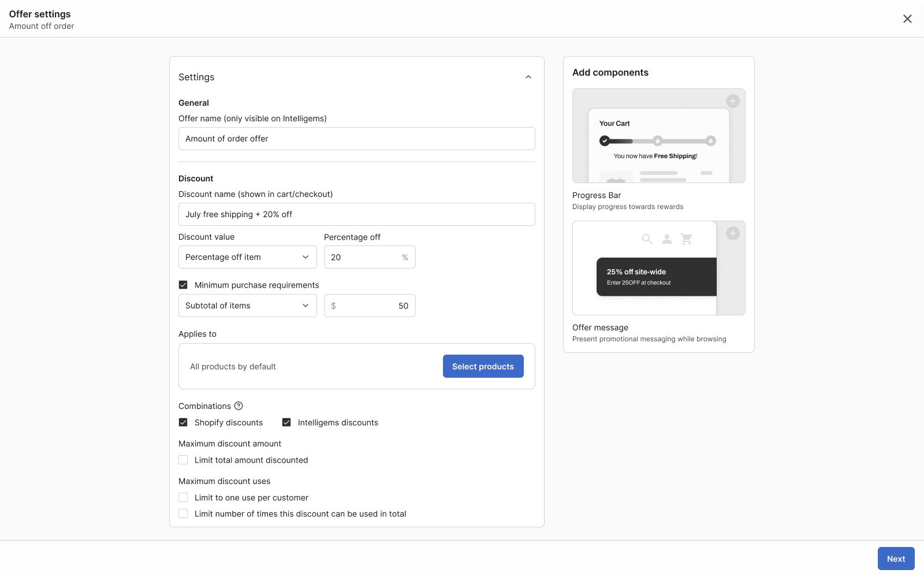Click the Next button
924x577 pixels.
pos(896,559)
